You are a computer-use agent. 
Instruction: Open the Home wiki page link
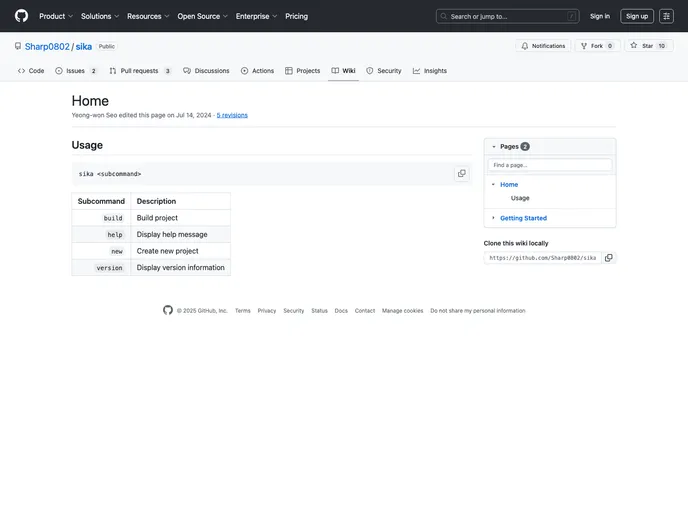[509, 185]
